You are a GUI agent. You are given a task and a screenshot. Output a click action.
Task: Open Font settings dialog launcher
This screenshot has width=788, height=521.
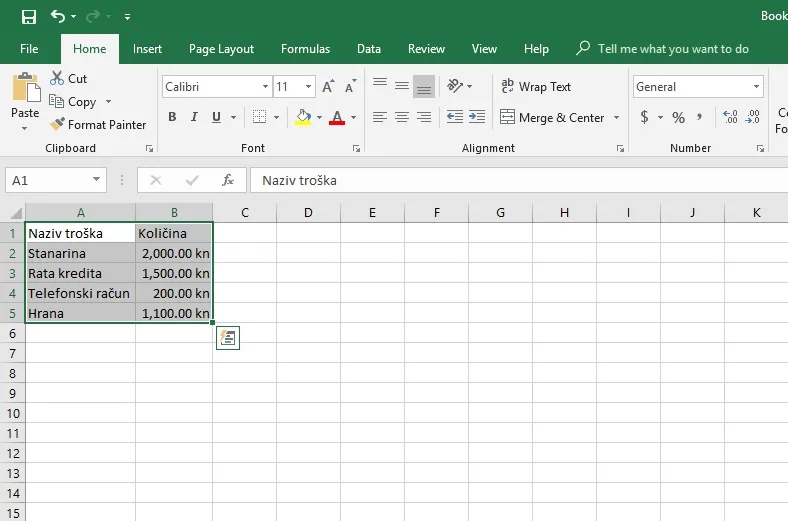click(356, 148)
